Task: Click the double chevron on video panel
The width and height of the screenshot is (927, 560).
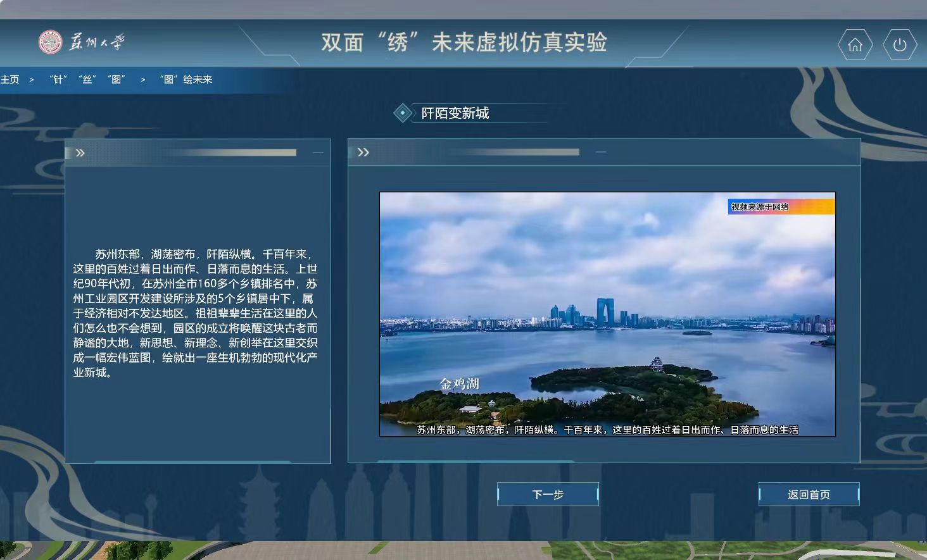Action: (x=363, y=152)
